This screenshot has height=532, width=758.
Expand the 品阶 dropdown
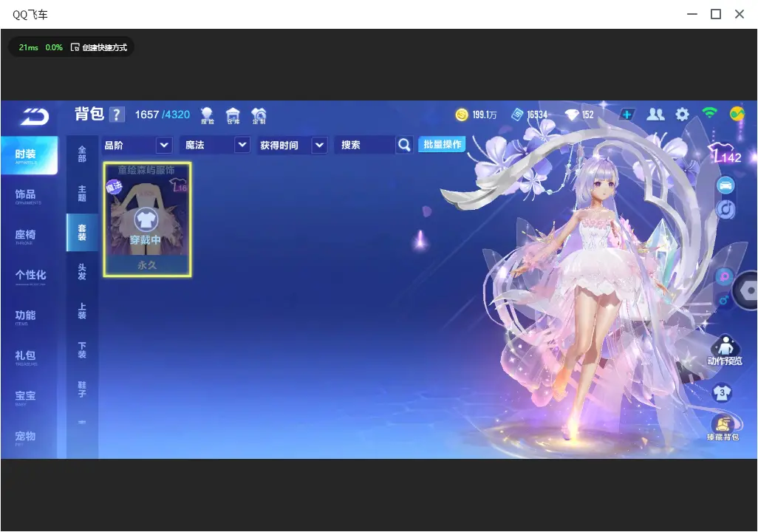click(137, 145)
